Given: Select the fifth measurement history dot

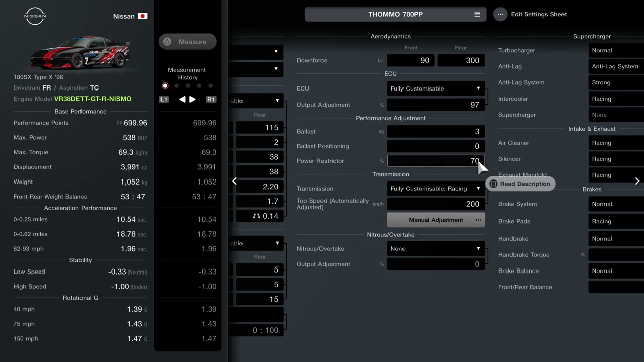Looking at the screenshot, I should coord(210,86).
